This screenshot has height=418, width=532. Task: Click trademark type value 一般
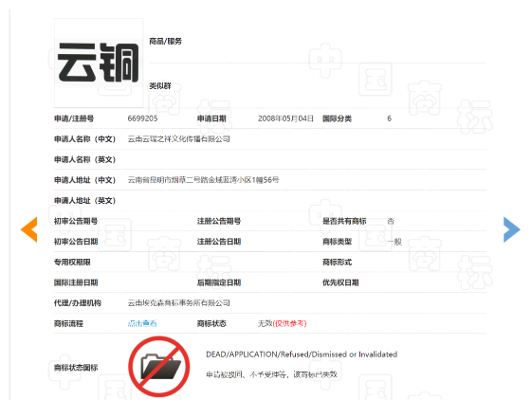[394, 242]
